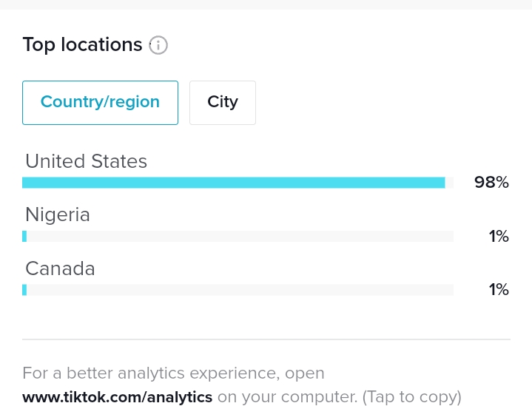Click the Canada percentage bar

click(238, 290)
